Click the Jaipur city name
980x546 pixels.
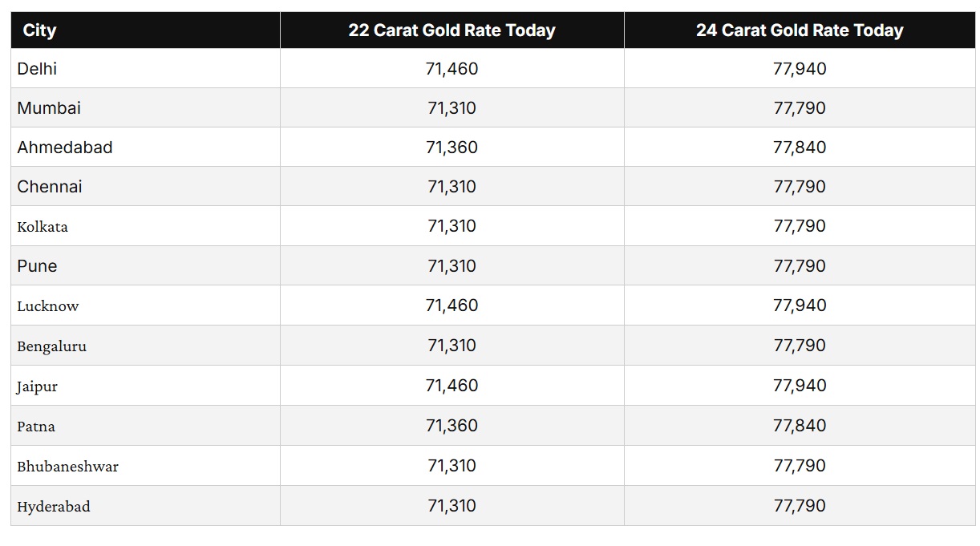tap(37, 386)
